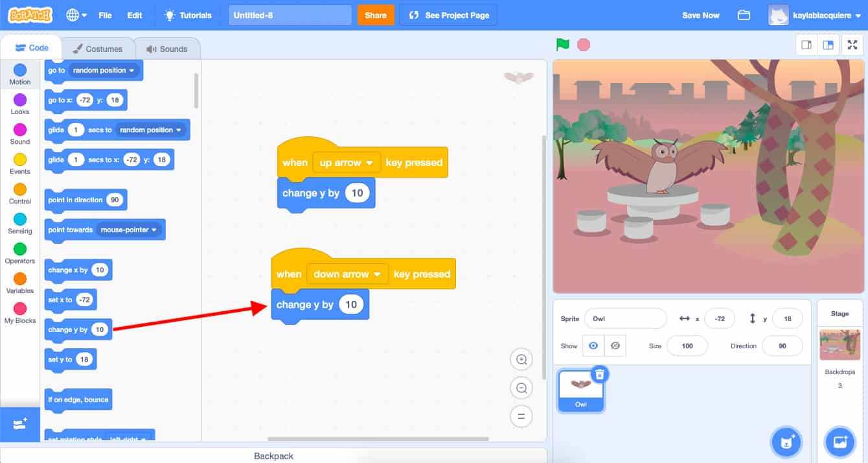Select the Motion block category
The width and height of the screenshot is (868, 463).
pos(20,75)
